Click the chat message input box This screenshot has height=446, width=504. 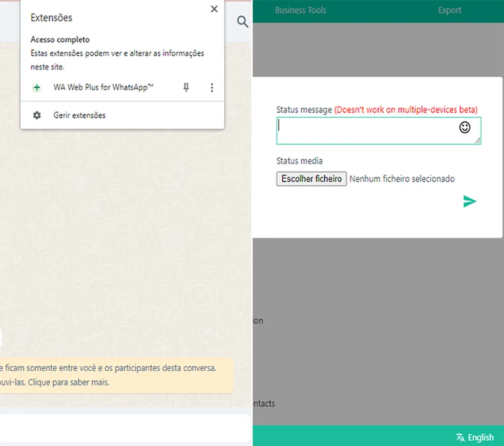(125, 428)
